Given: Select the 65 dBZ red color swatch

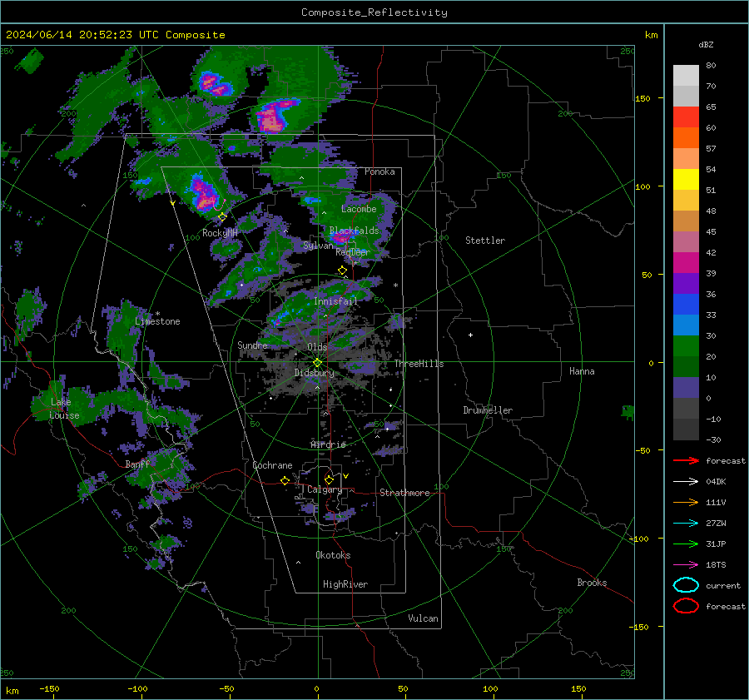Looking at the screenshot, I should (686, 117).
